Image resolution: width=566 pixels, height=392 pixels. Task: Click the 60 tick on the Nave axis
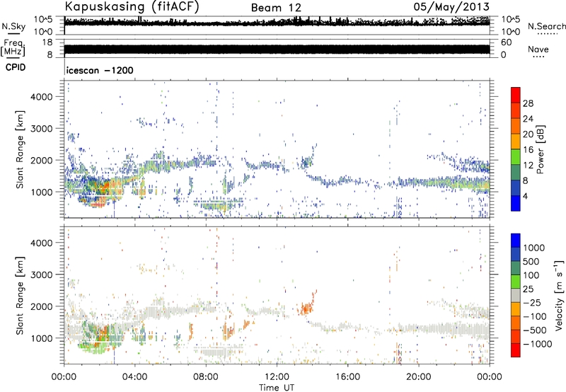[x=506, y=42]
